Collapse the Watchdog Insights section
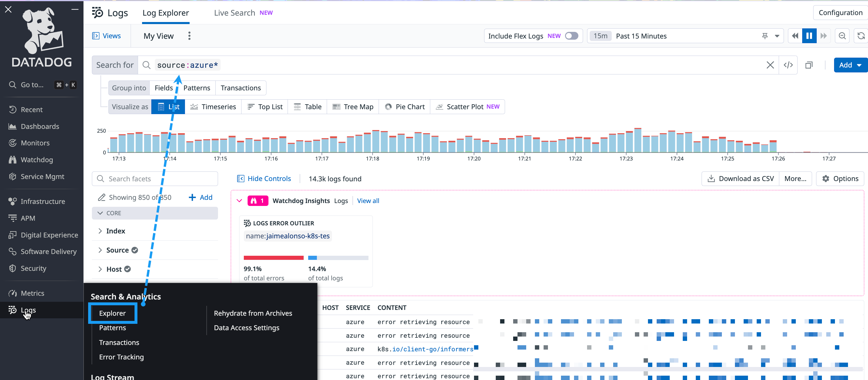868x380 pixels. [239, 201]
